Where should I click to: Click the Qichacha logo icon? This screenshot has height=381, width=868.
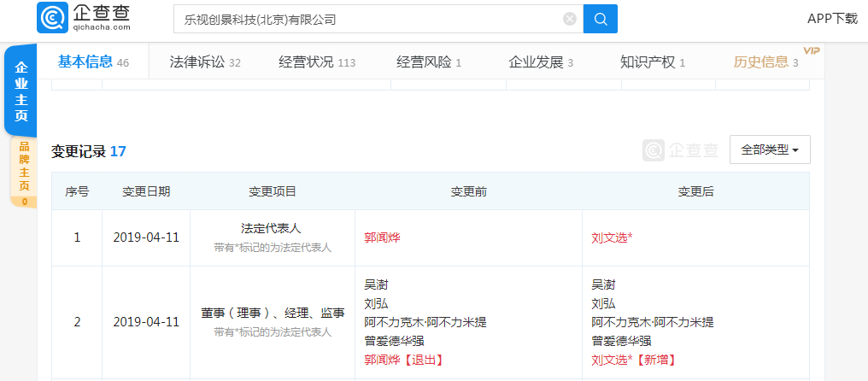point(52,18)
